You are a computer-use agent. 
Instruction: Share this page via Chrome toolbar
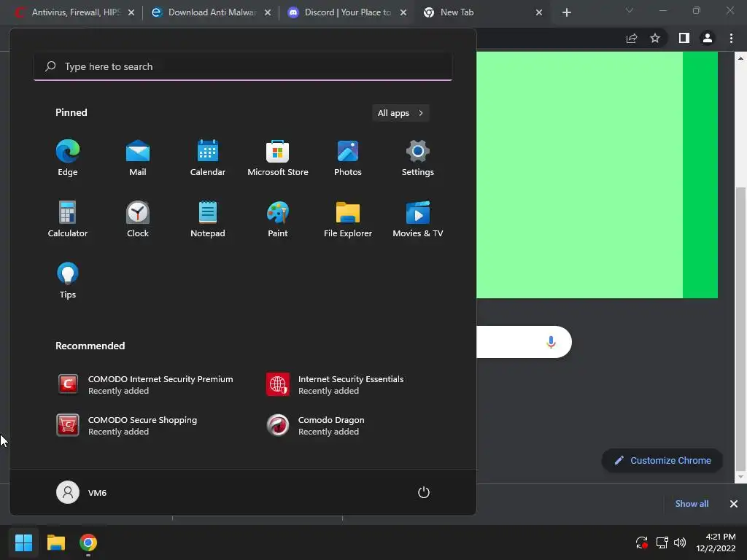(632, 38)
